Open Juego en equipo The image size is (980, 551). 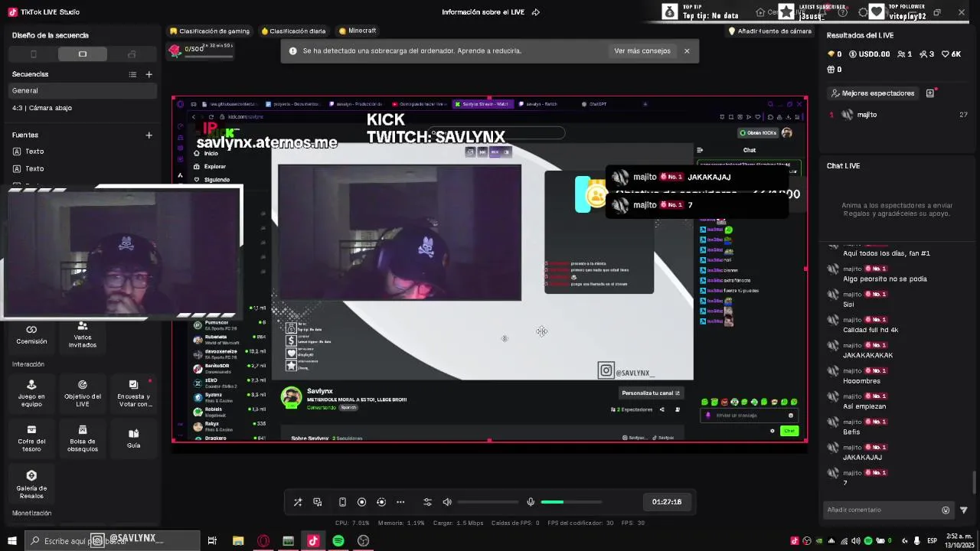[31, 393]
